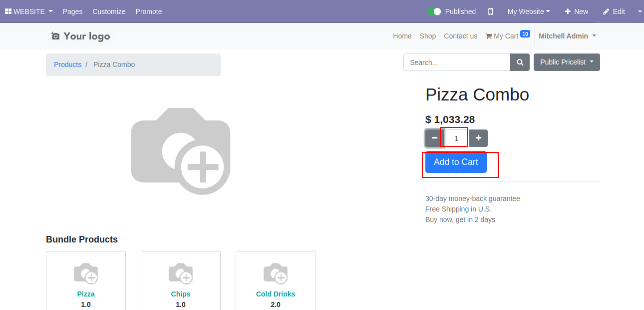Click the plus quantity button
Image resolution: width=644 pixels, height=310 pixels.
(x=478, y=138)
